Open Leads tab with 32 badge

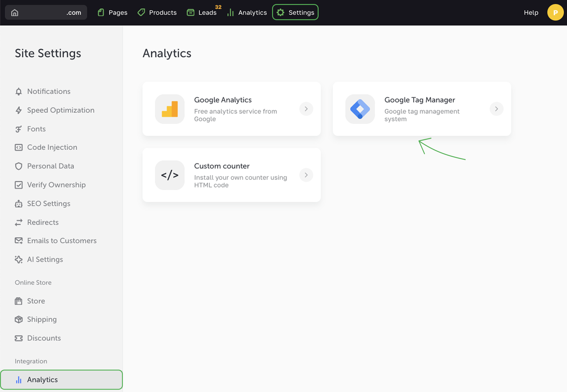(x=202, y=12)
